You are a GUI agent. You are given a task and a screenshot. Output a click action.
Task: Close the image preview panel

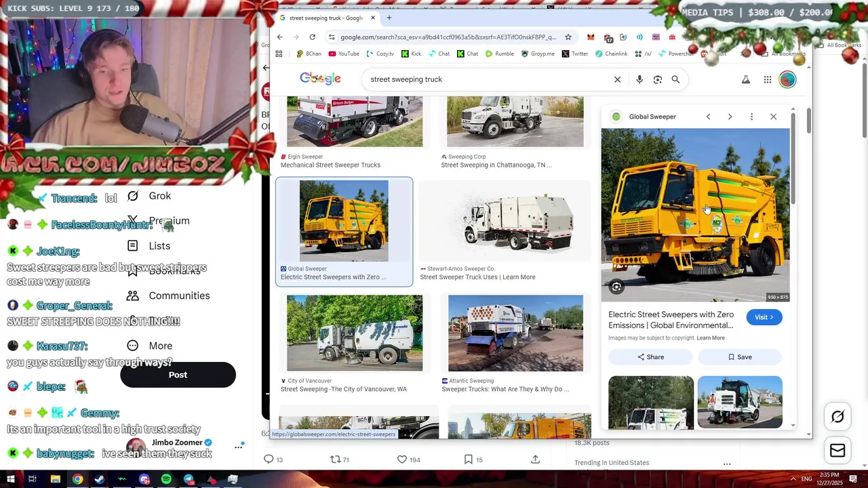773,117
